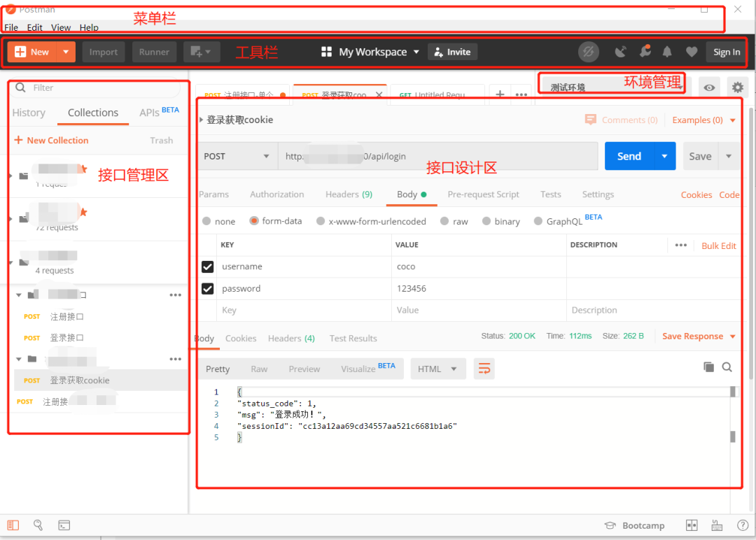Click the Bulk Edit link
756x540 pixels.
pos(718,246)
